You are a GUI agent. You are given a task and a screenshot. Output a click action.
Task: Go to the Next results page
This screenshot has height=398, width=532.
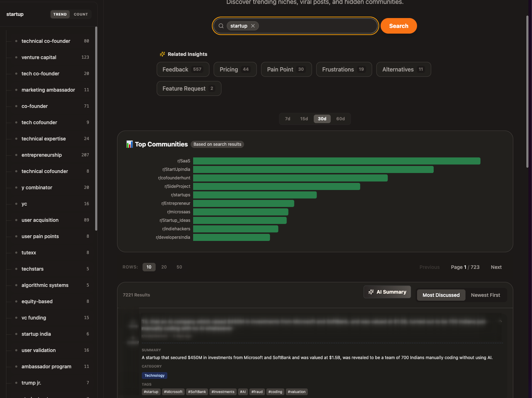[496, 267]
